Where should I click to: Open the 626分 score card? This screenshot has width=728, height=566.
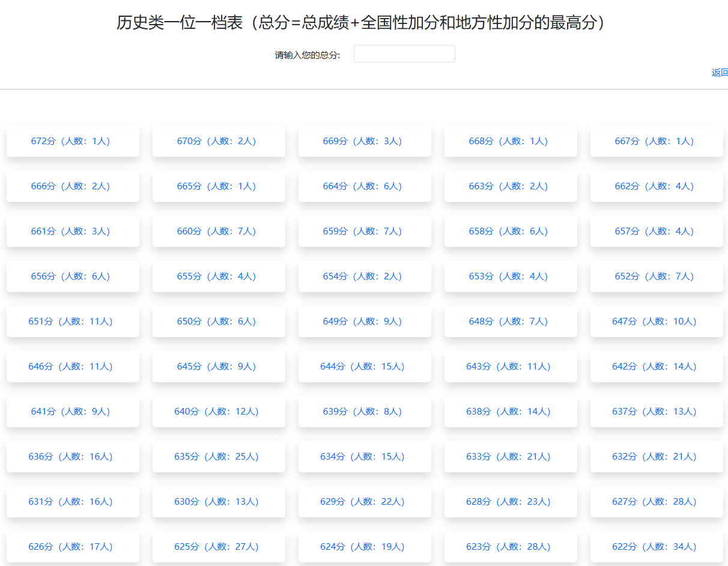click(73, 547)
